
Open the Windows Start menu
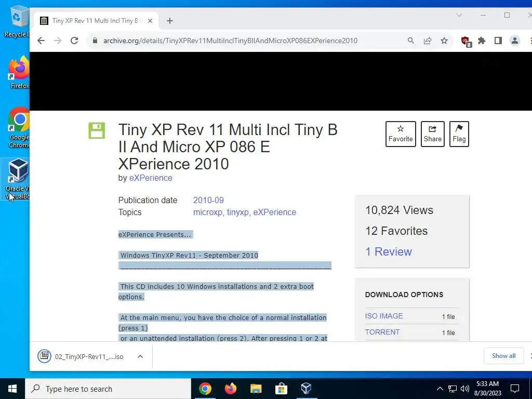(x=12, y=389)
